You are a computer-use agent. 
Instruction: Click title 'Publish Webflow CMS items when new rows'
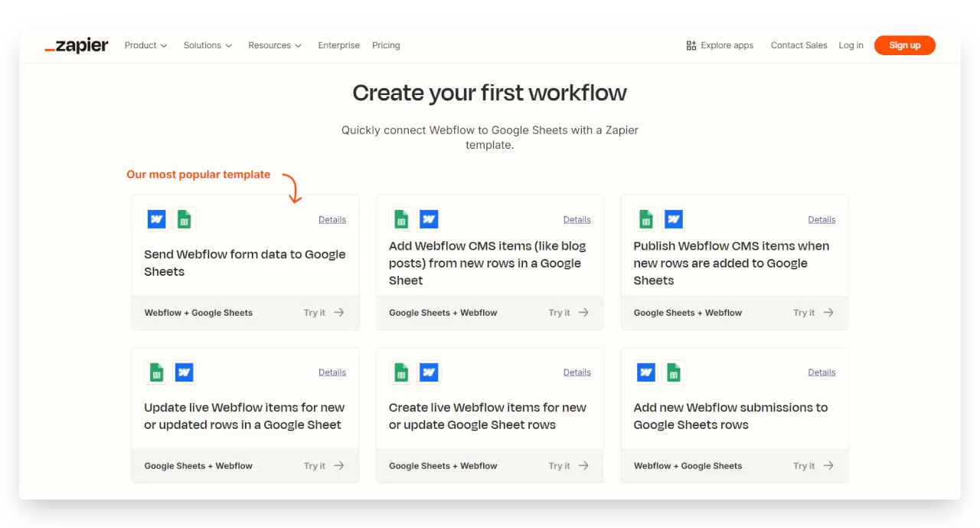pyautogui.click(x=731, y=263)
